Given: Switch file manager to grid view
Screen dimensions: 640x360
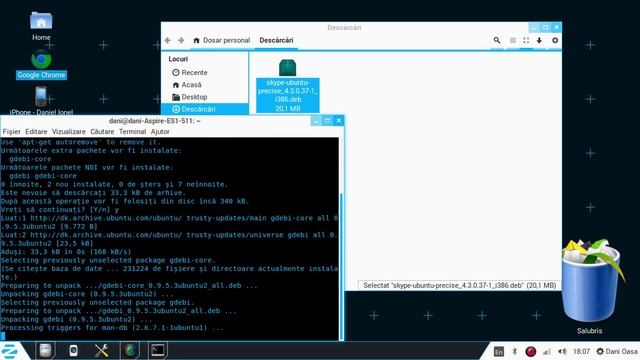Looking at the screenshot, I should (x=526, y=40).
